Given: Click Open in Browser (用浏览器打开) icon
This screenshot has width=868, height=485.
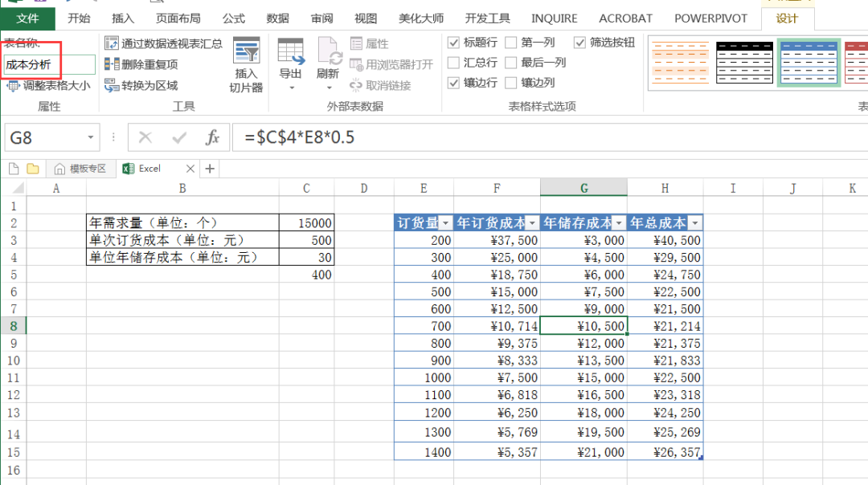Looking at the screenshot, I should pos(357,65).
